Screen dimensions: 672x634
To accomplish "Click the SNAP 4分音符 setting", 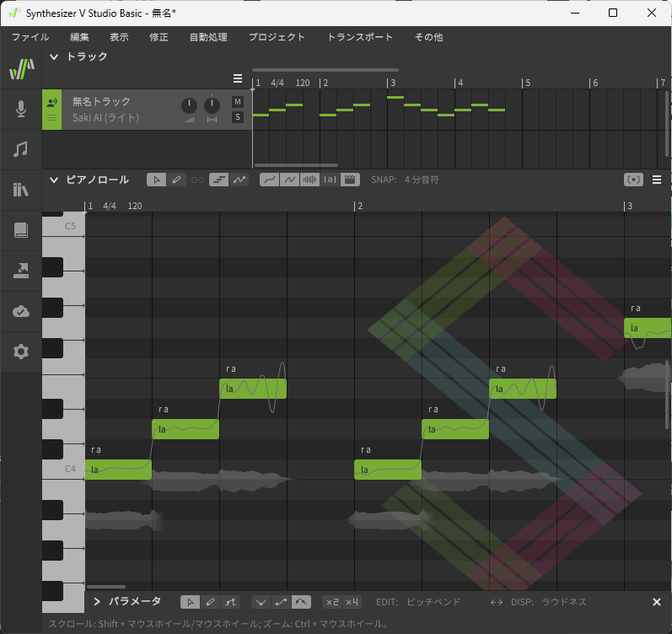I will (421, 180).
